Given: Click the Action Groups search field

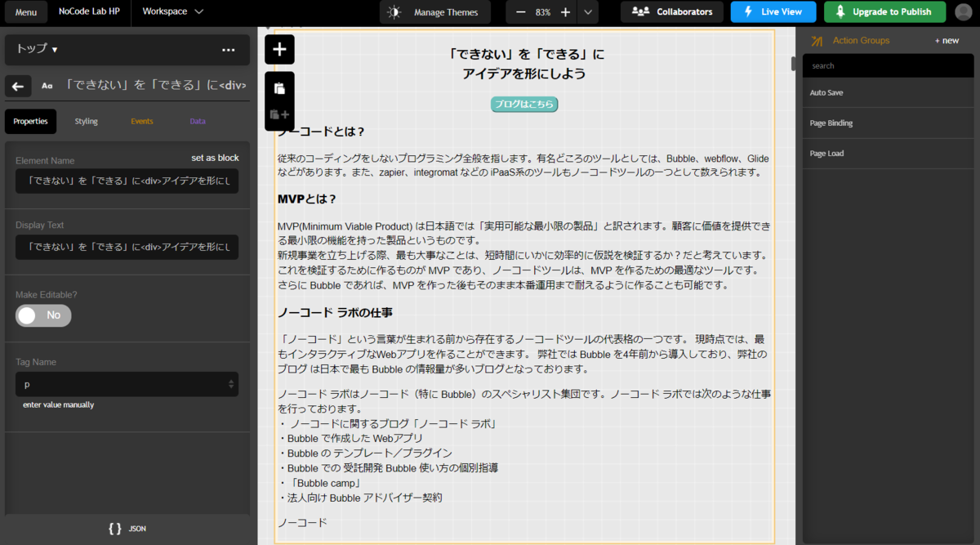Looking at the screenshot, I should tap(889, 65).
